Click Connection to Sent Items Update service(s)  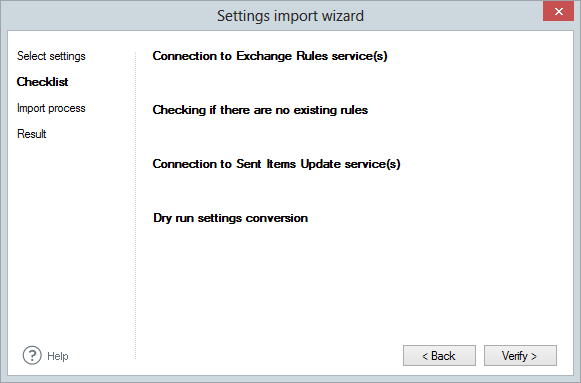pos(276,164)
